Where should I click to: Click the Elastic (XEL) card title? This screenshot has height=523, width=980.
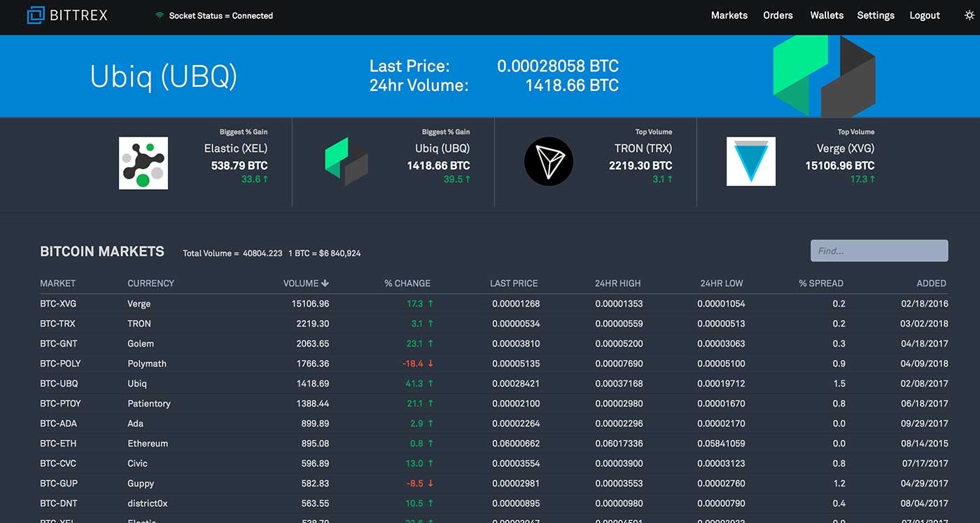[x=236, y=148]
